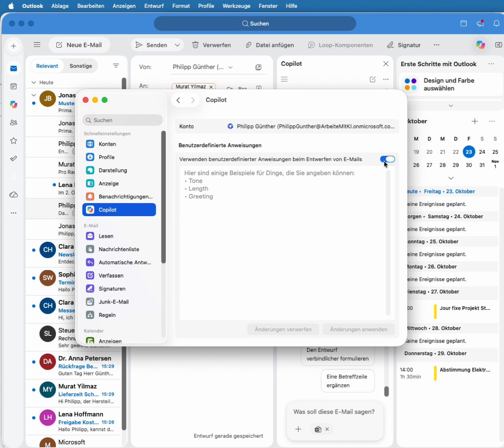Image resolution: width=504 pixels, height=448 pixels.
Task: Open Profile settings section
Action: coord(119,157)
